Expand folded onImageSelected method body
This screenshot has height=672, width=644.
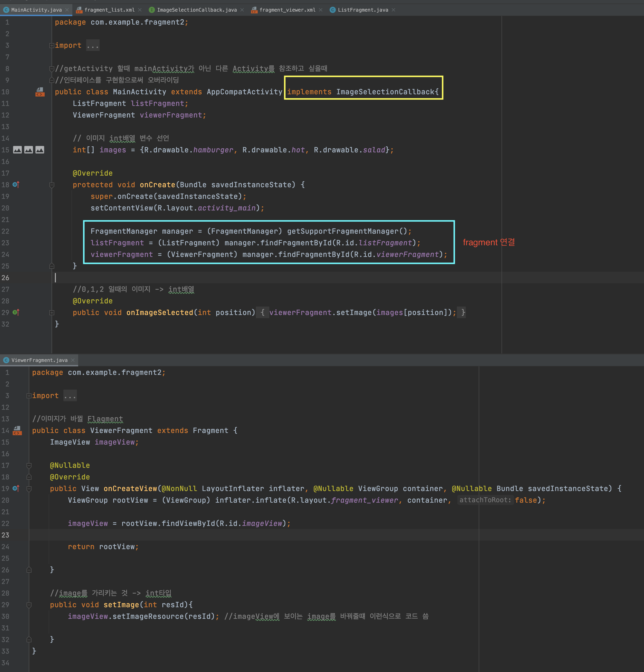point(52,313)
